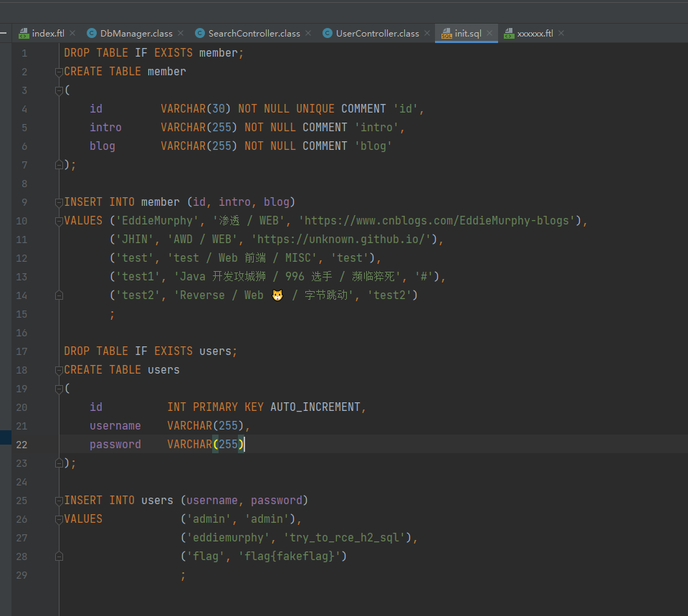Click the index.ftl file type icon

(x=24, y=34)
